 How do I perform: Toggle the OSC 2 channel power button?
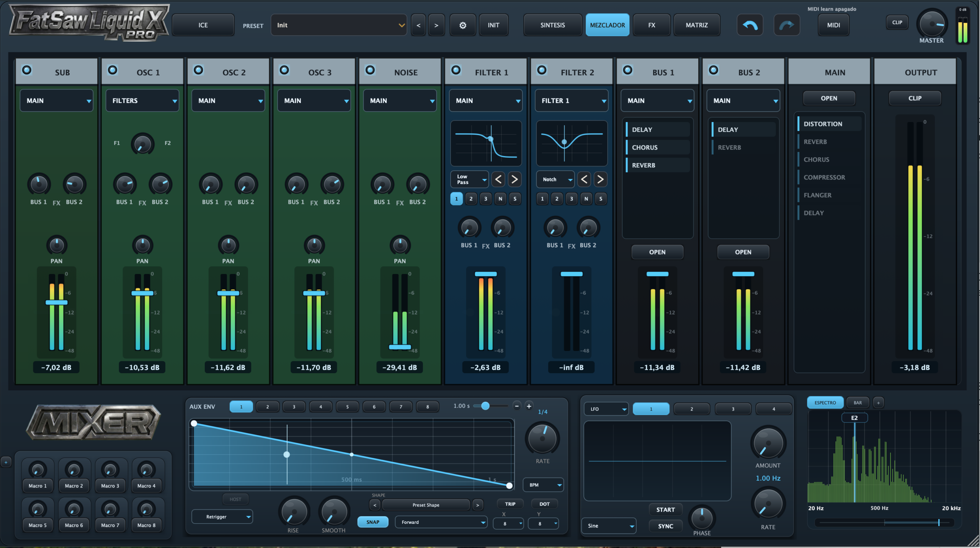[x=198, y=70]
